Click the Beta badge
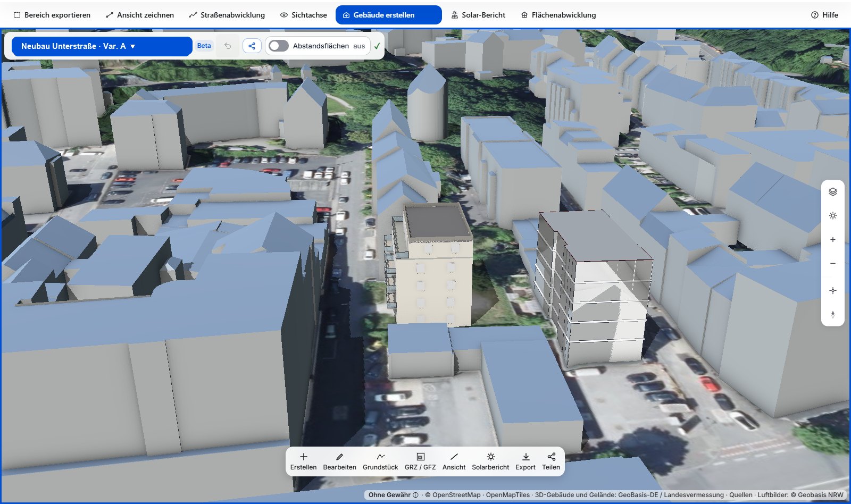Viewport: 851px width, 504px height. point(204,46)
